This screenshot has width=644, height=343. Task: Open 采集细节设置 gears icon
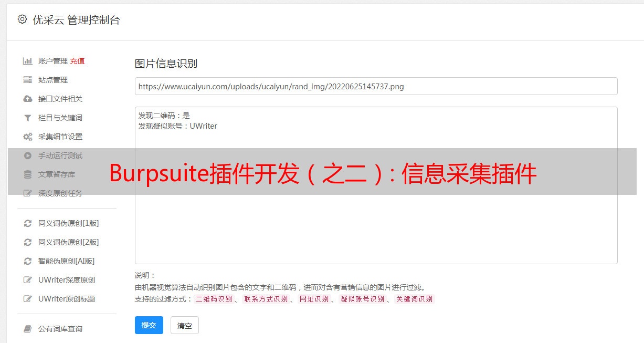[28, 137]
